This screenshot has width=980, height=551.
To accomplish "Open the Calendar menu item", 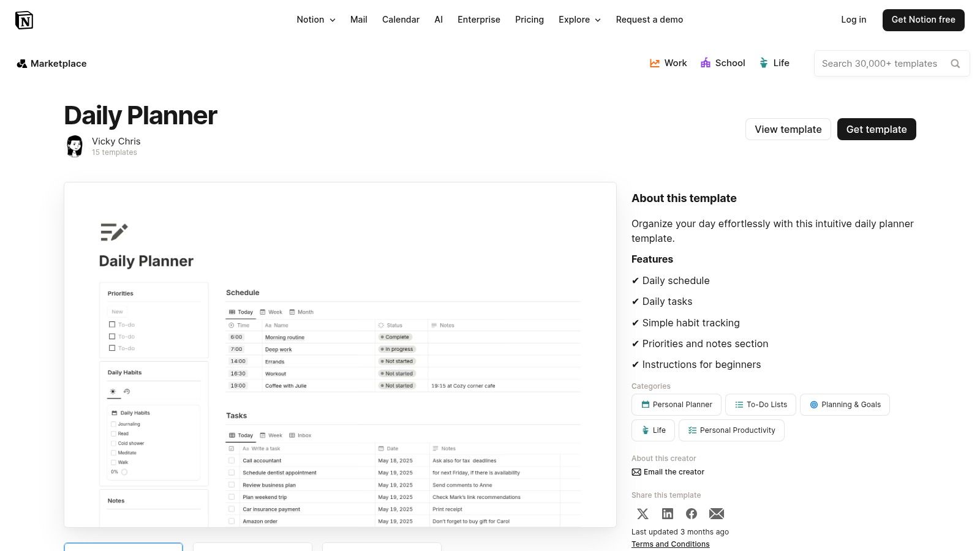I will 401,20.
